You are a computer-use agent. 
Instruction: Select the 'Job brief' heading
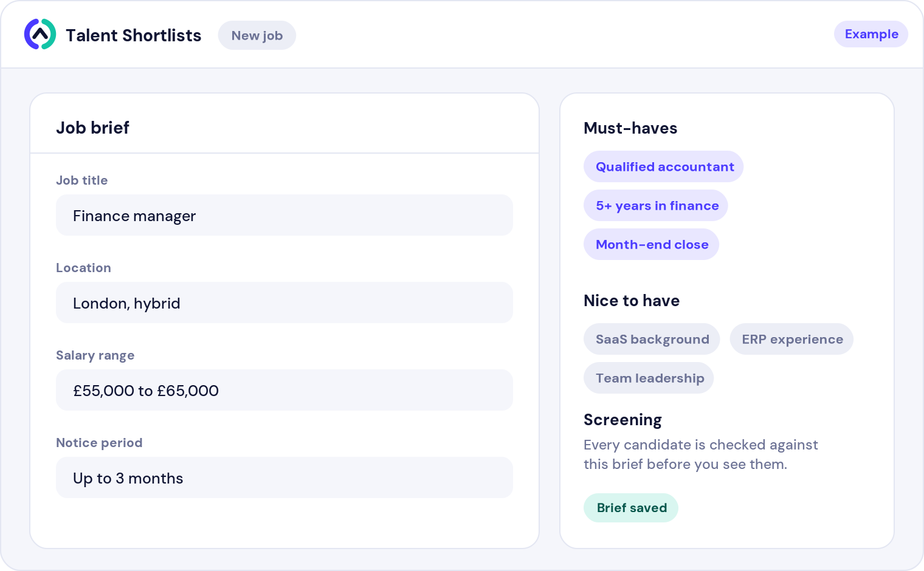(x=92, y=128)
